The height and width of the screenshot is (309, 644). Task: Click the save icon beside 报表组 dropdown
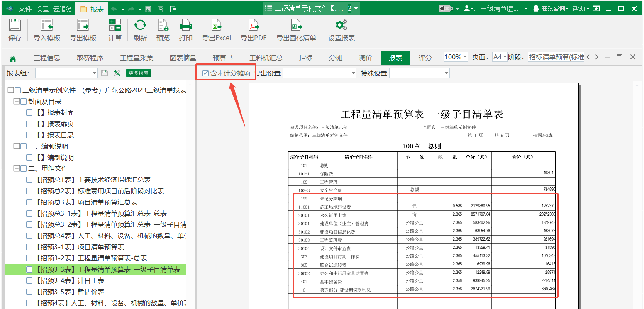pos(105,73)
